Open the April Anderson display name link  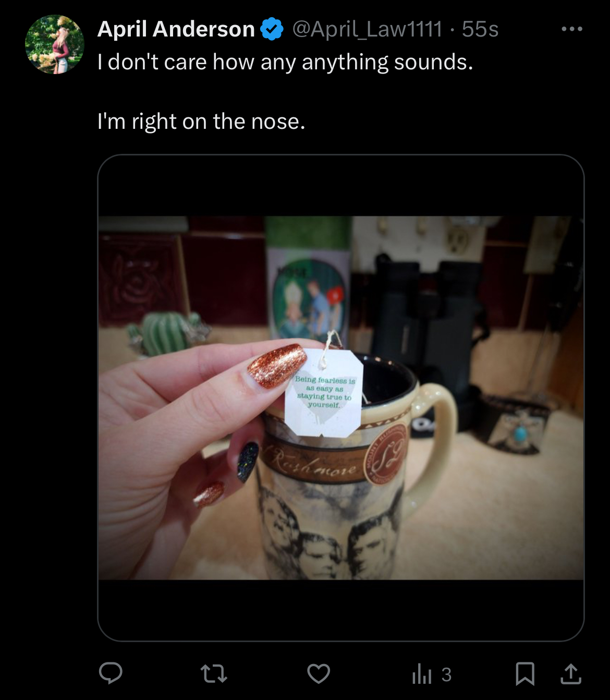176,29
